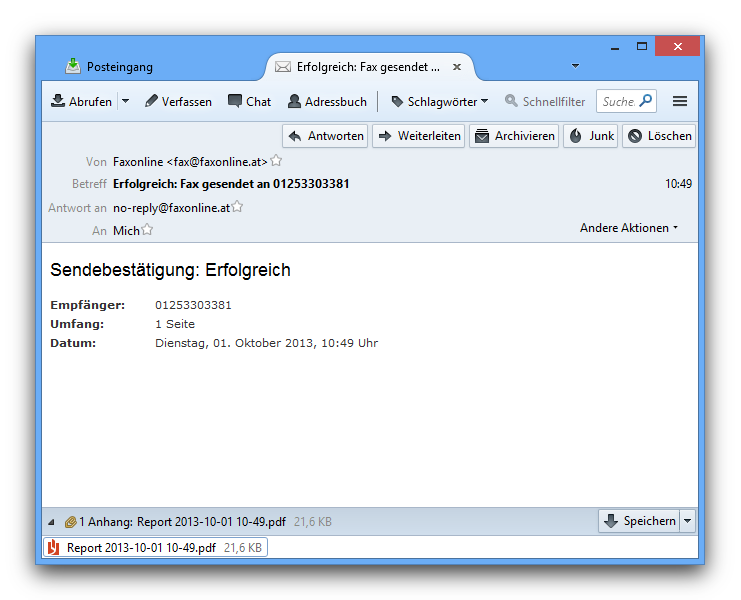Open the Adressbuch address book
This screenshot has width=741, height=600.
coord(327,101)
